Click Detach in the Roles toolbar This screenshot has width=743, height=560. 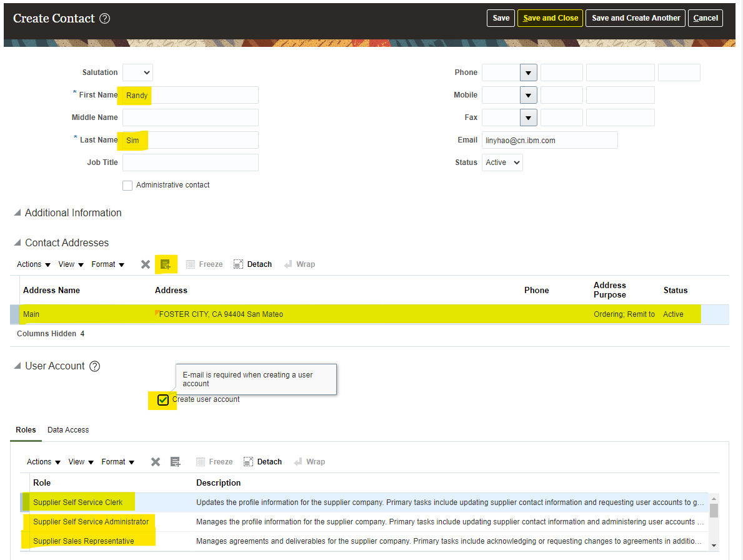(x=262, y=462)
